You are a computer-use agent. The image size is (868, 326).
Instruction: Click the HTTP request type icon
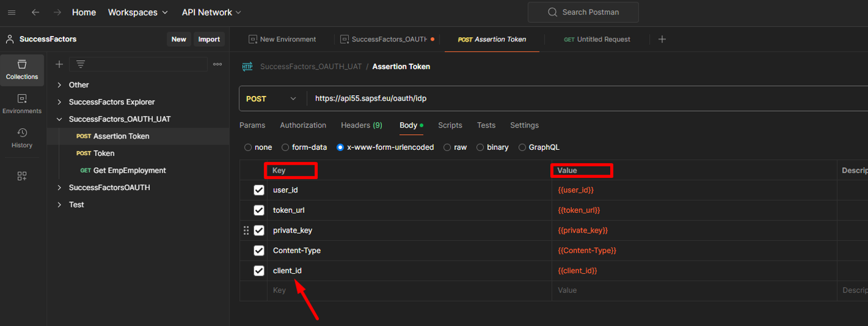pyautogui.click(x=247, y=67)
